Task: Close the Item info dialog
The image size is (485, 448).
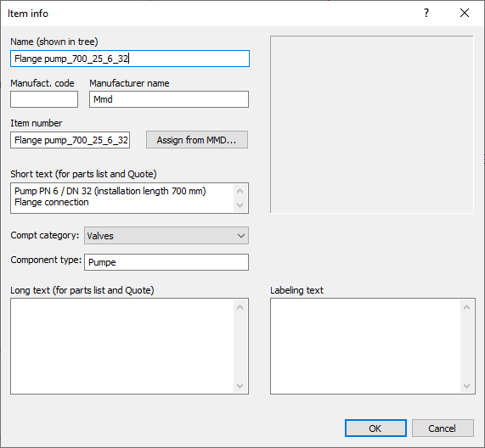Action: coord(465,13)
